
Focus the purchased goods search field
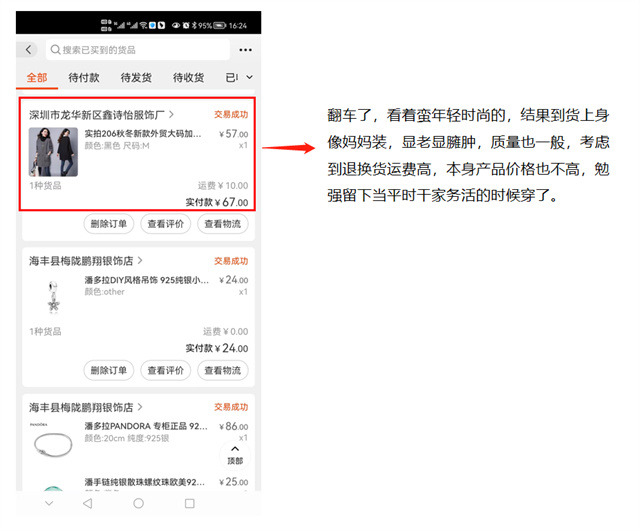[138, 50]
